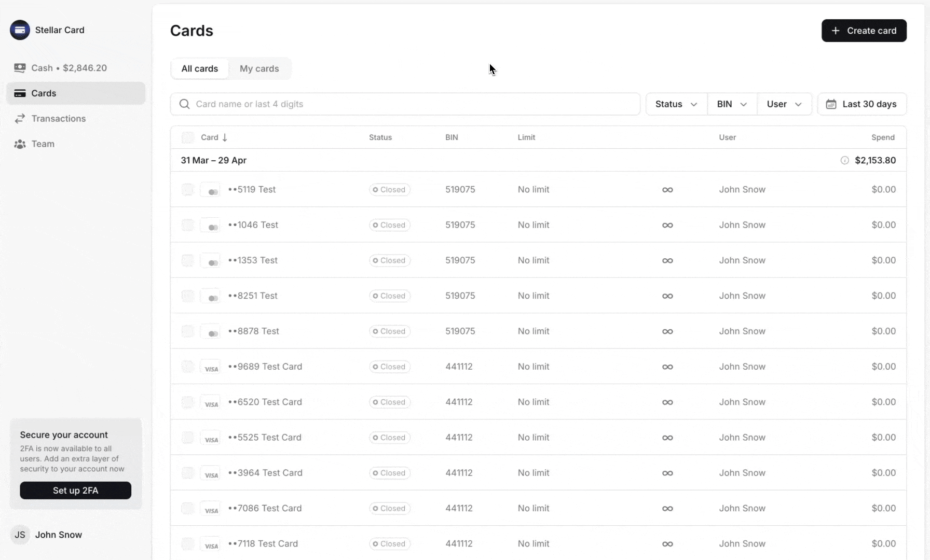Sort the table by BIN column header
This screenshot has height=560, width=930.
(x=452, y=137)
